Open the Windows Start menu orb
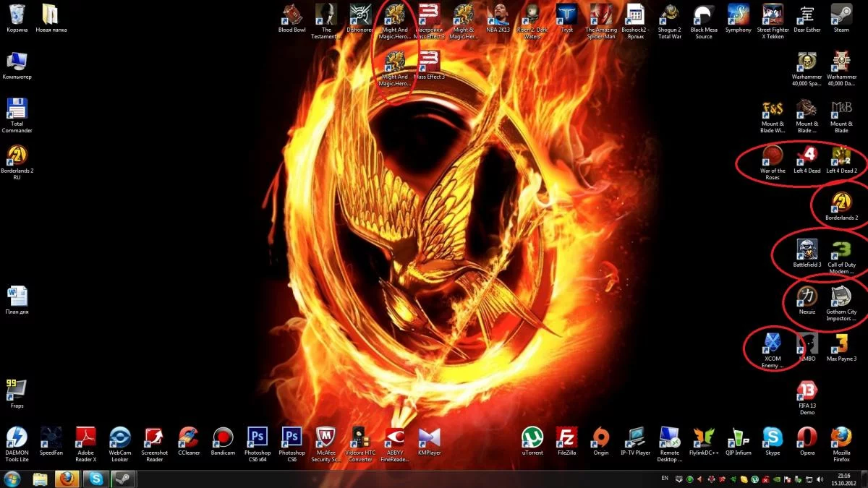868x488 pixels. [x=12, y=479]
